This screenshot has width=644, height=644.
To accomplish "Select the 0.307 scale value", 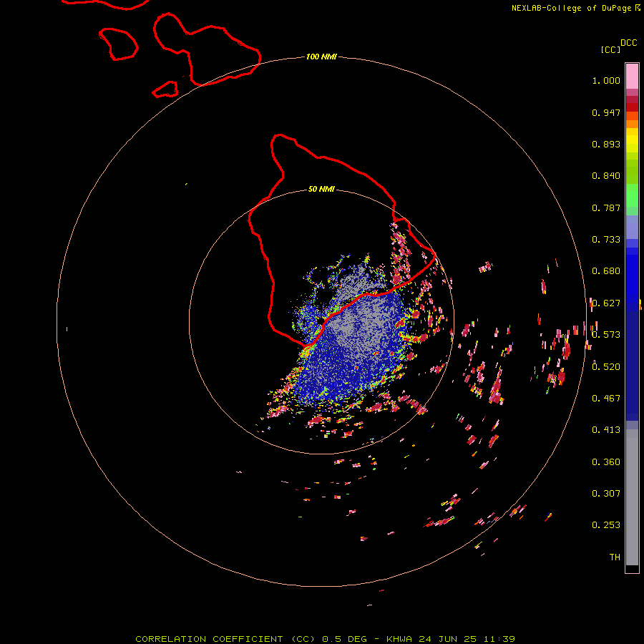I will tap(606, 494).
